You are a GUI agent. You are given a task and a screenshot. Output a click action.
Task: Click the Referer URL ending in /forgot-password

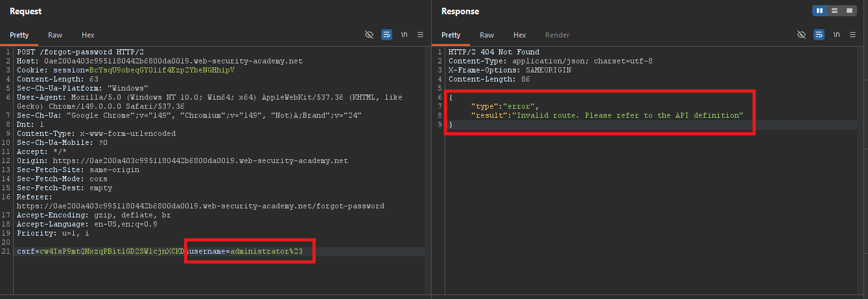(x=200, y=206)
